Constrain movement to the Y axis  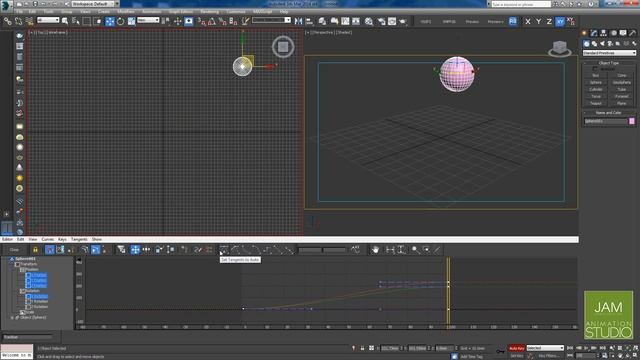tap(538, 21)
